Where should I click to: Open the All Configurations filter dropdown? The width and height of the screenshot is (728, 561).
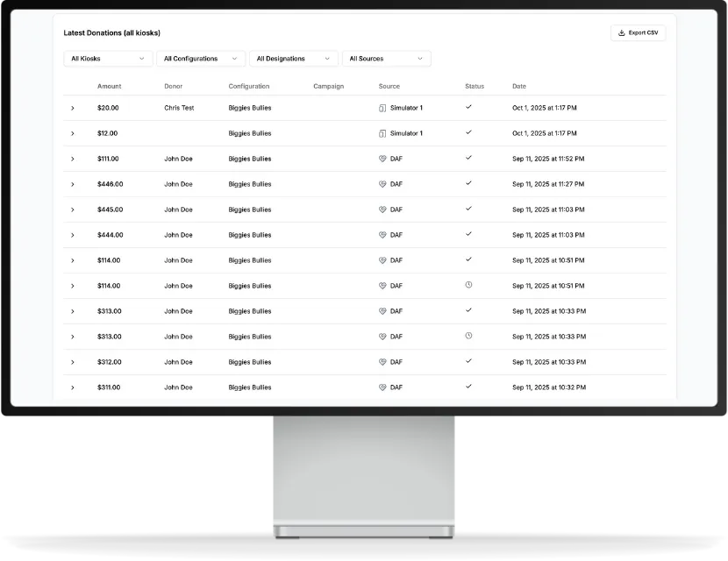(x=201, y=59)
